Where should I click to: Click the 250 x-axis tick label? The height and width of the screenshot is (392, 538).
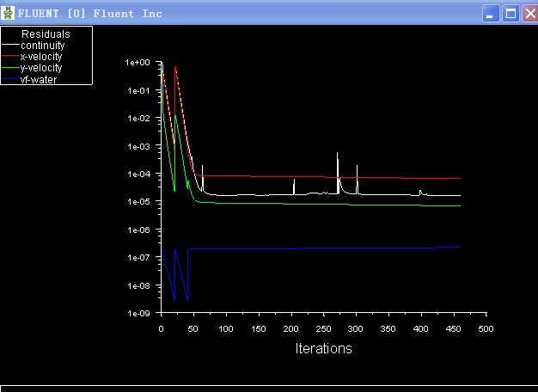[323, 328]
